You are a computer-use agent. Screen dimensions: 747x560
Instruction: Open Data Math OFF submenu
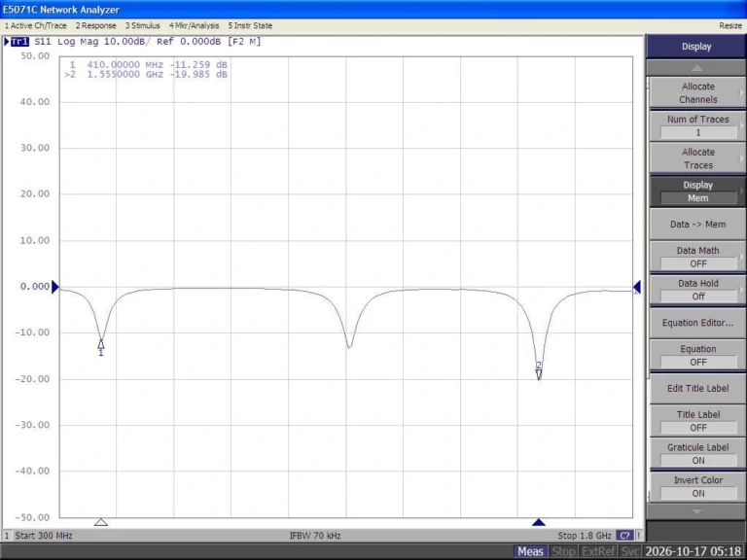pyautogui.click(x=697, y=257)
